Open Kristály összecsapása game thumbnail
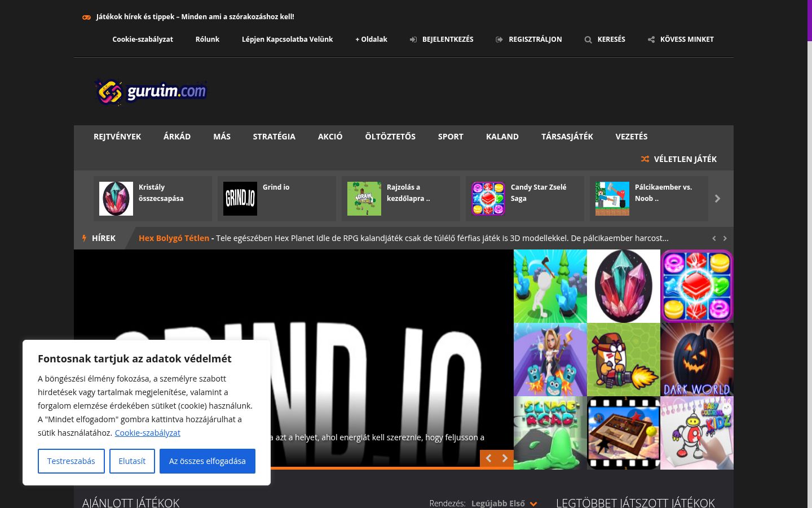The height and width of the screenshot is (508, 812). point(116,199)
